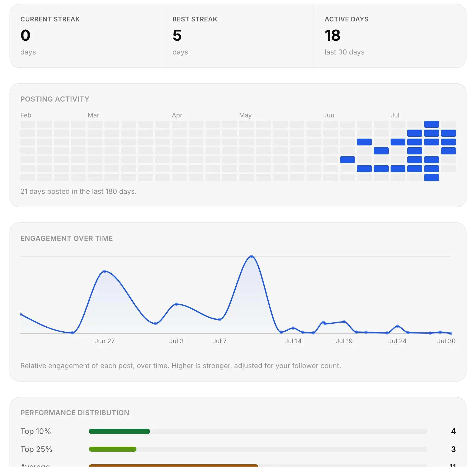Select the Jul 3 data point on chart

click(x=176, y=304)
